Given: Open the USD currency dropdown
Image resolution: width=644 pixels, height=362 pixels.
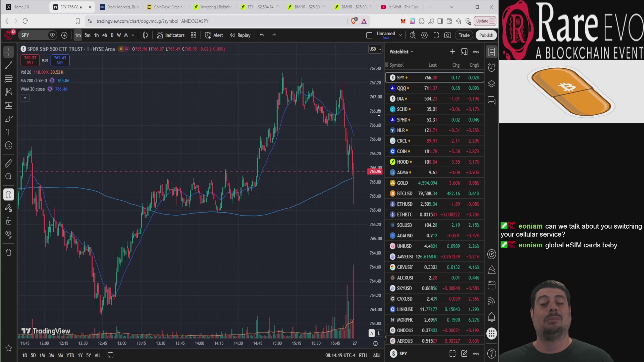Looking at the screenshot, I should (375, 49).
